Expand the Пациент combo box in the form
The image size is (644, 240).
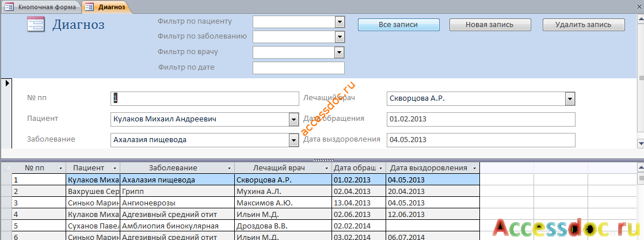pos(294,120)
